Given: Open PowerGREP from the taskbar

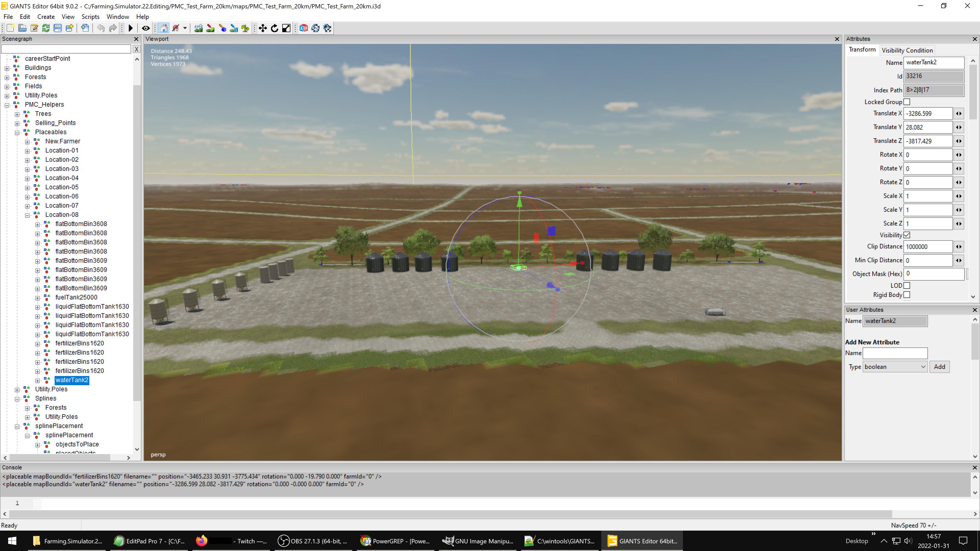Looking at the screenshot, I should (395, 541).
